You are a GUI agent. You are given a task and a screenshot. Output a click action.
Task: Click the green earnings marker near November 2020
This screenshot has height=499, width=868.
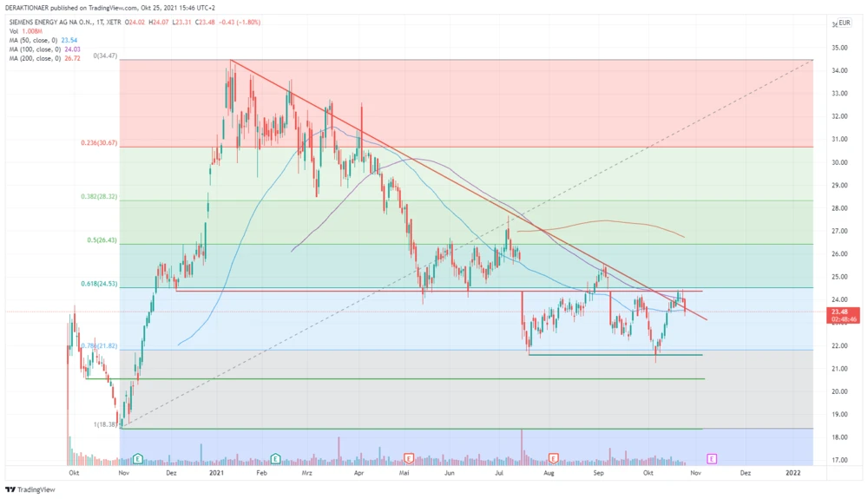(137, 457)
